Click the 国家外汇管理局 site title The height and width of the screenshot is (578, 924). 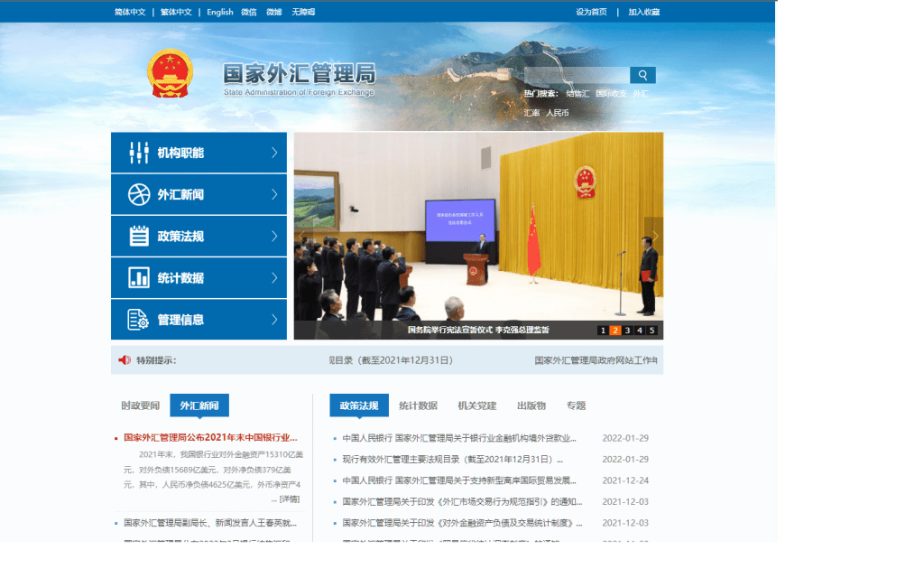point(300,74)
